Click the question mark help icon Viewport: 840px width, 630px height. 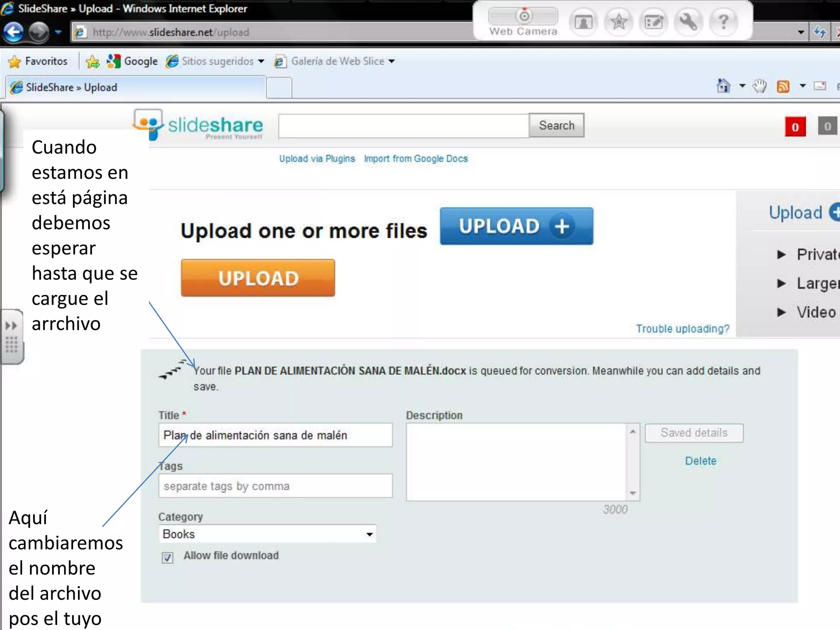coord(724,22)
